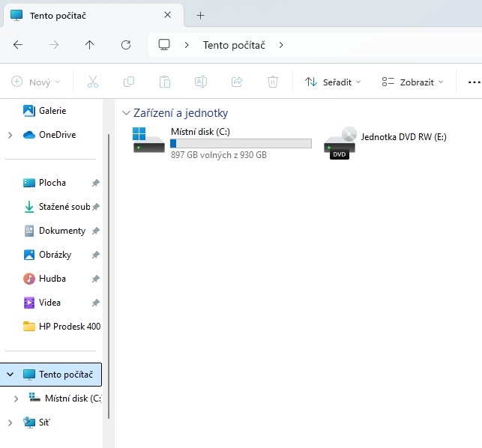
Task: Click chevron after Tento počítač in address bar
Action: tap(281, 45)
